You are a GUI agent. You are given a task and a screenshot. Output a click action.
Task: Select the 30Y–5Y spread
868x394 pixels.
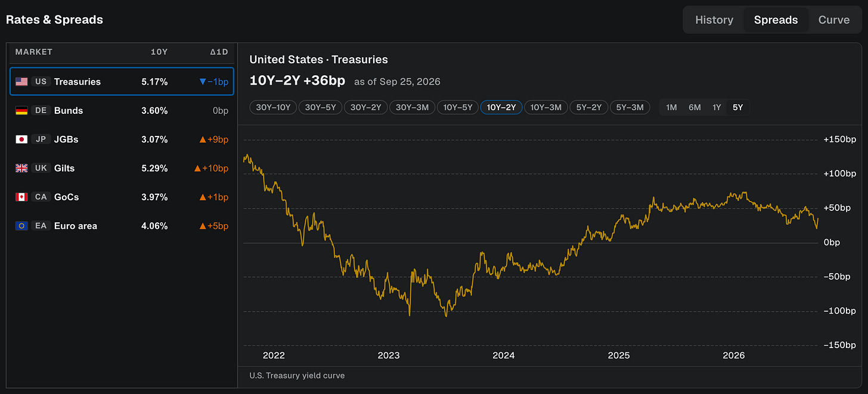tap(320, 107)
